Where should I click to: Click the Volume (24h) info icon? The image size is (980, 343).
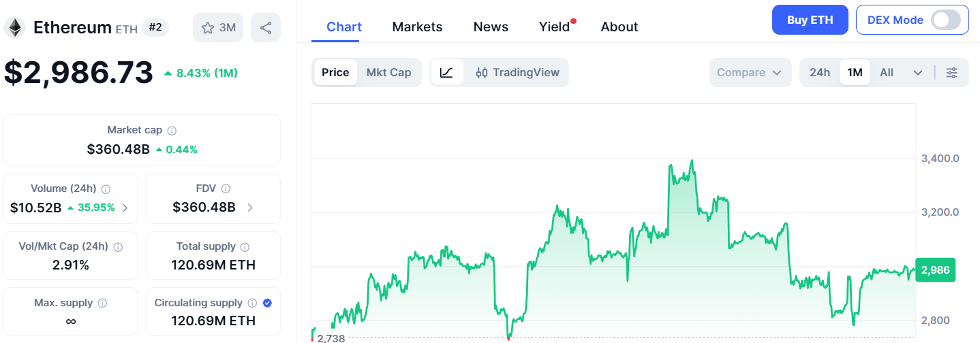[106, 189]
